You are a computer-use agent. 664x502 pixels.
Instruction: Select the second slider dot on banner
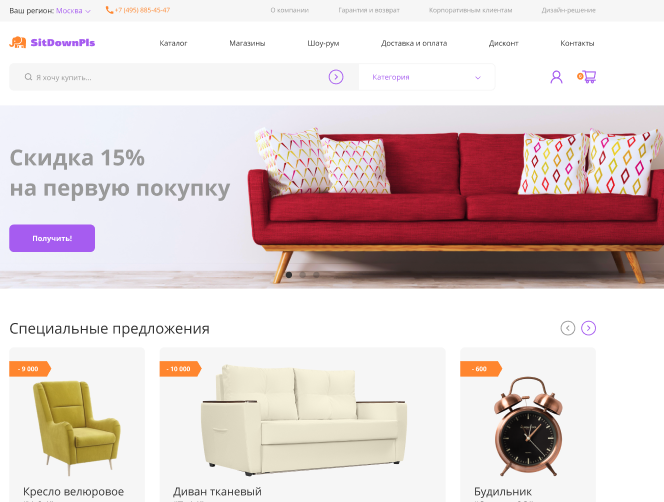pos(302,275)
